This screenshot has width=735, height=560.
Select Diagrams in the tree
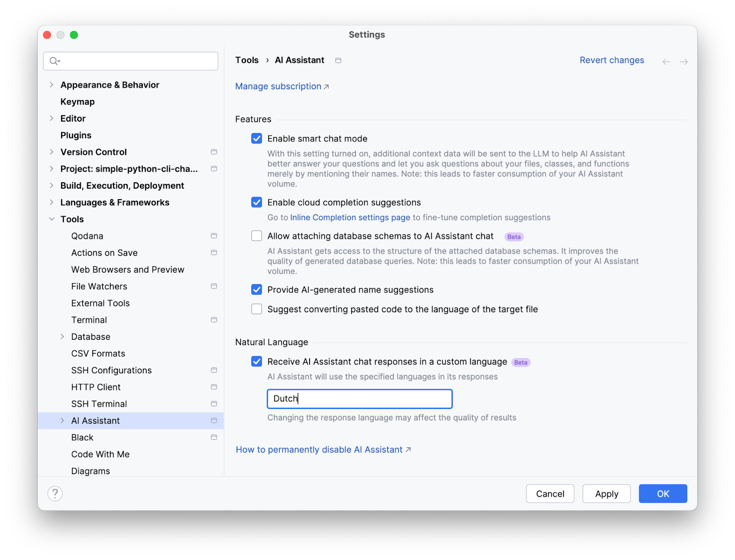(90, 471)
